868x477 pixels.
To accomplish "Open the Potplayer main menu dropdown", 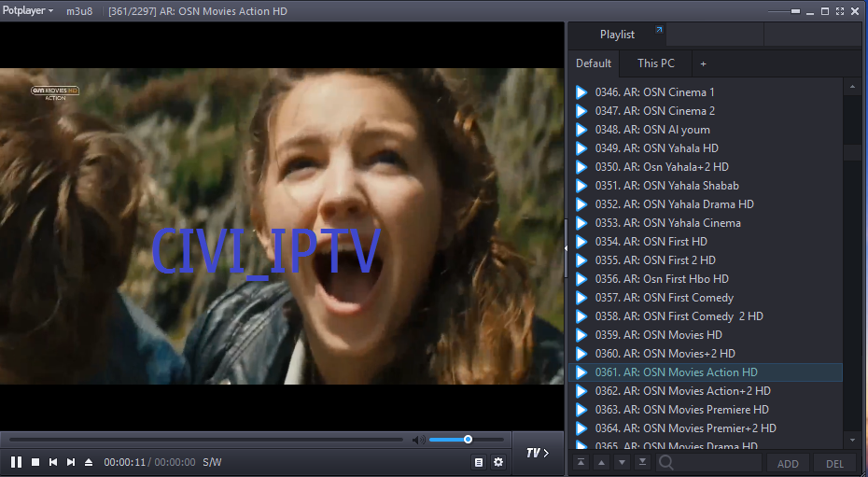I will [28, 10].
